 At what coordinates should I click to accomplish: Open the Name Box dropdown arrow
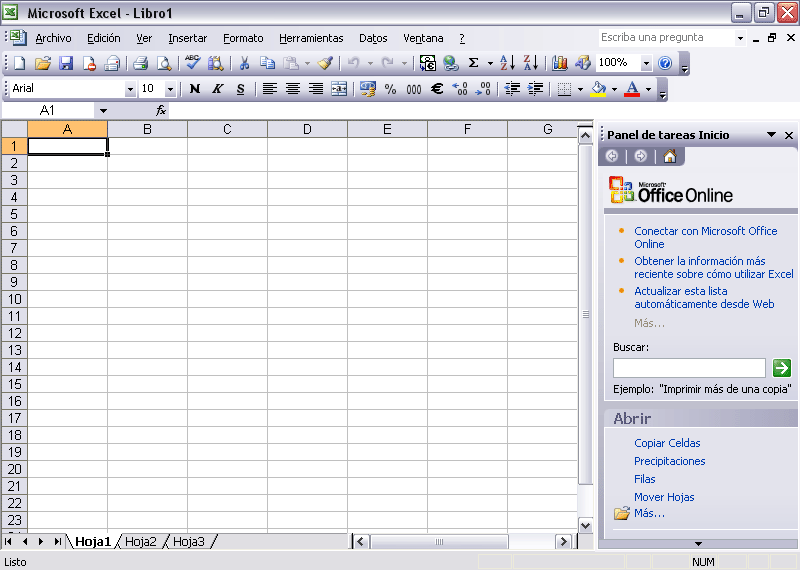pos(103,110)
